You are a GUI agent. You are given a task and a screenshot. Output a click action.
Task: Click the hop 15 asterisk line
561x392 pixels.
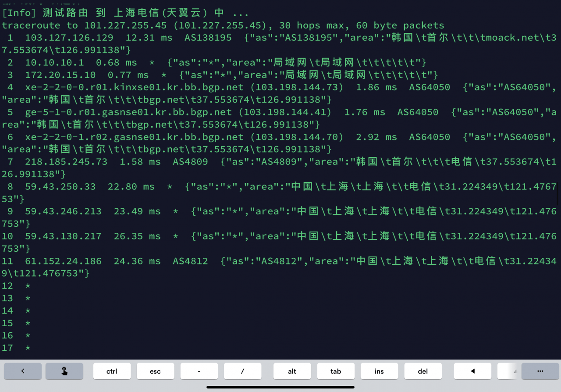click(16, 323)
